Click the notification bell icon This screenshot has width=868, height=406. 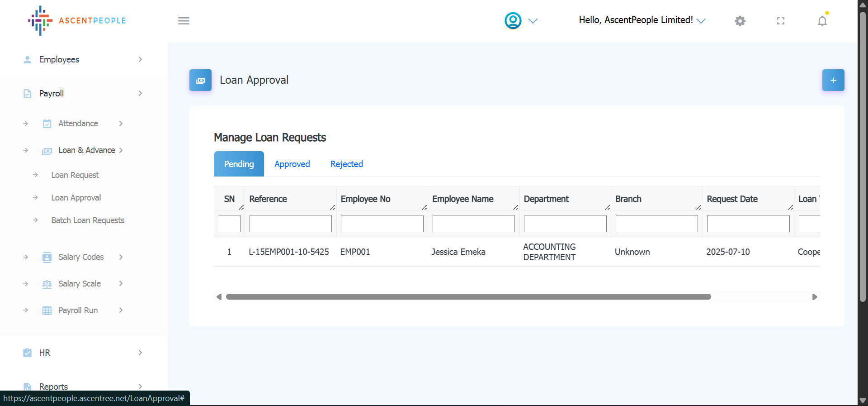click(822, 21)
